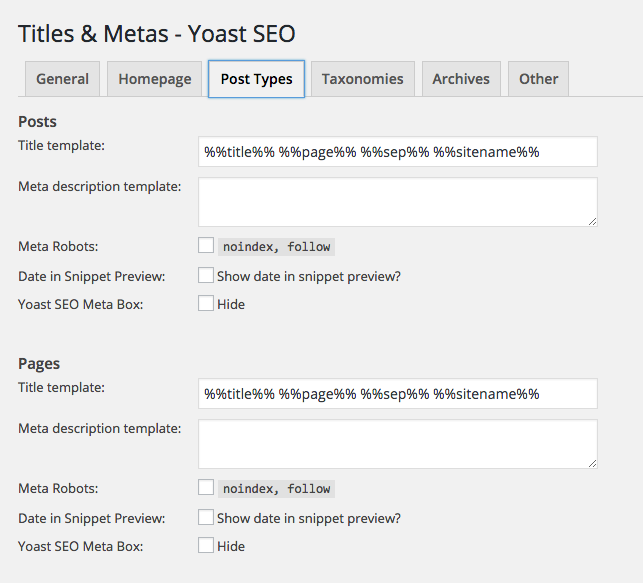The width and height of the screenshot is (643, 583).
Task: Click the 'Titles & Metas - Yoast SEO' heading
Action: [x=157, y=34]
